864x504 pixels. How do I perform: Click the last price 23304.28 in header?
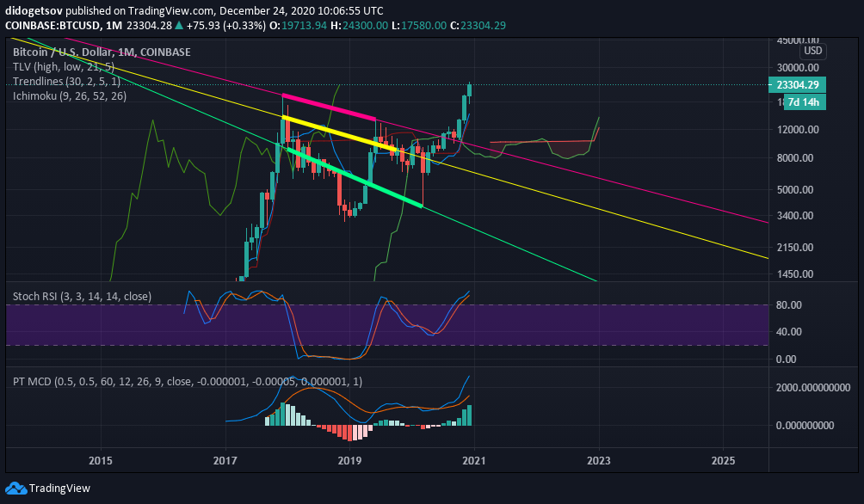pyautogui.click(x=149, y=25)
